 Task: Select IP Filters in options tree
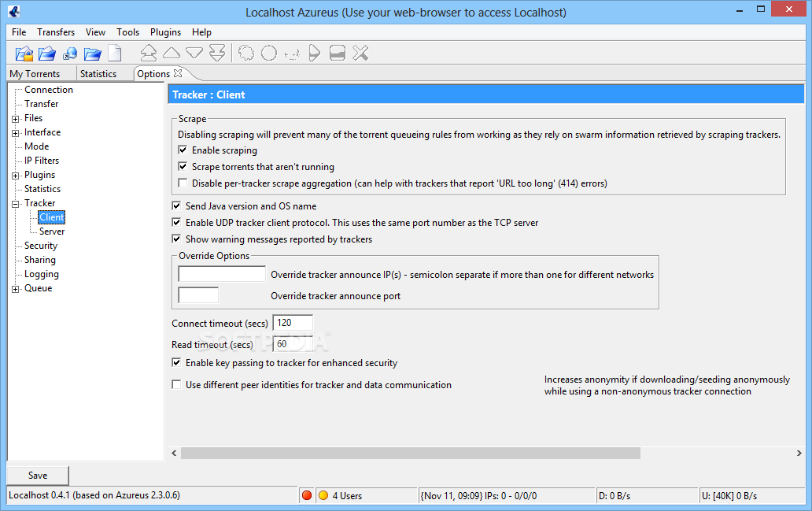(x=42, y=161)
